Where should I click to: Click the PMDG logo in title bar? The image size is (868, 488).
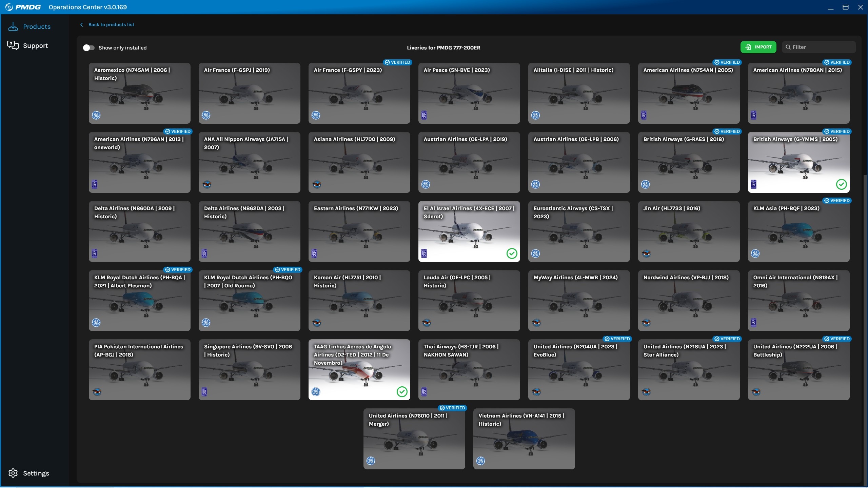[x=23, y=7]
